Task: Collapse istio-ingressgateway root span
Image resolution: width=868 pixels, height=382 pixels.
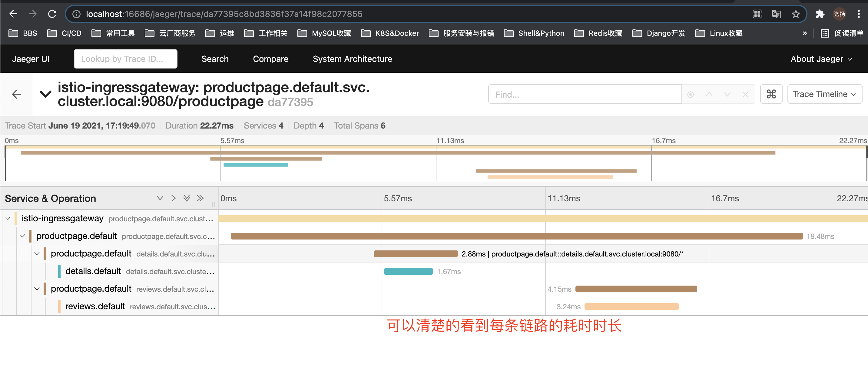Action: click(x=8, y=218)
